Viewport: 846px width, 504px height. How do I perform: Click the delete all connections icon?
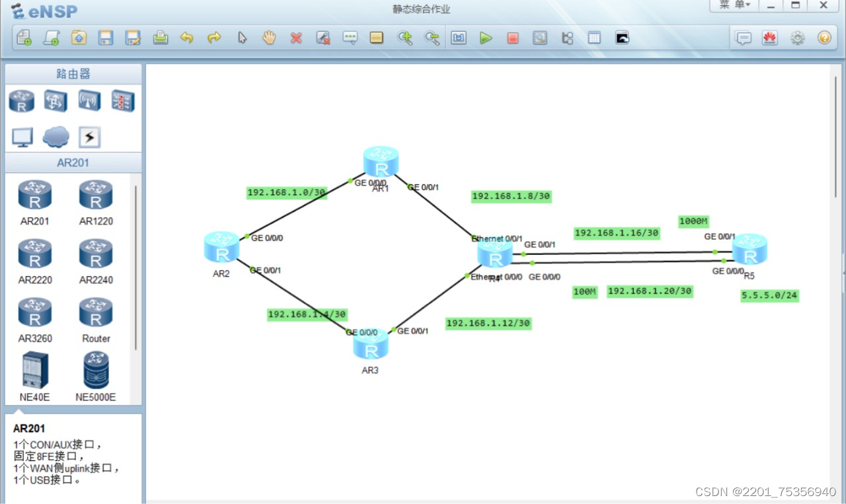pyautogui.click(x=323, y=38)
